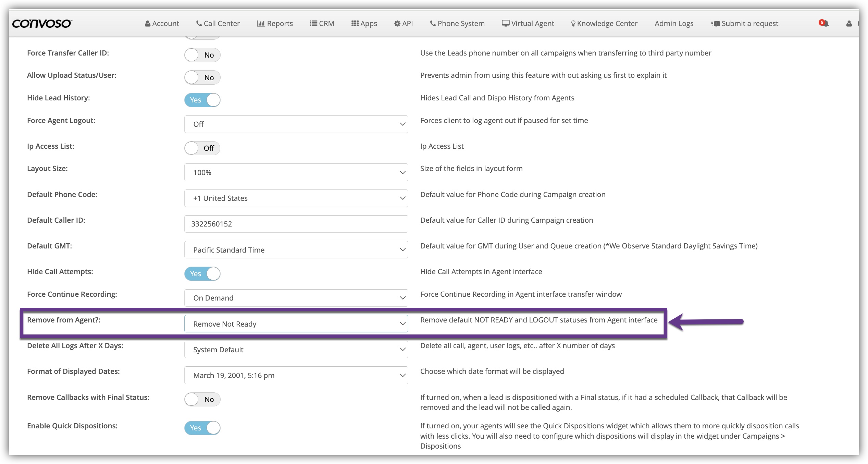The height and width of the screenshot is (464, 868).
Task: Open the Default GMT dropdown
Action: coord(296,250)
